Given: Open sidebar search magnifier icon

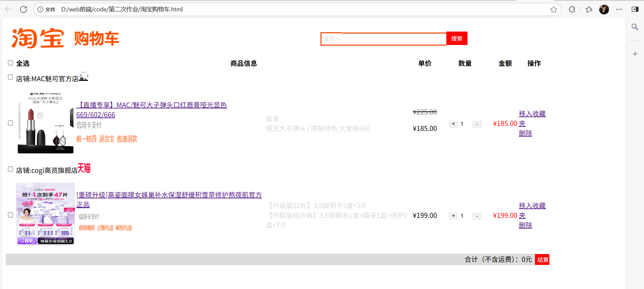Looking at the screenshot, I should click(x=635, y=27).
